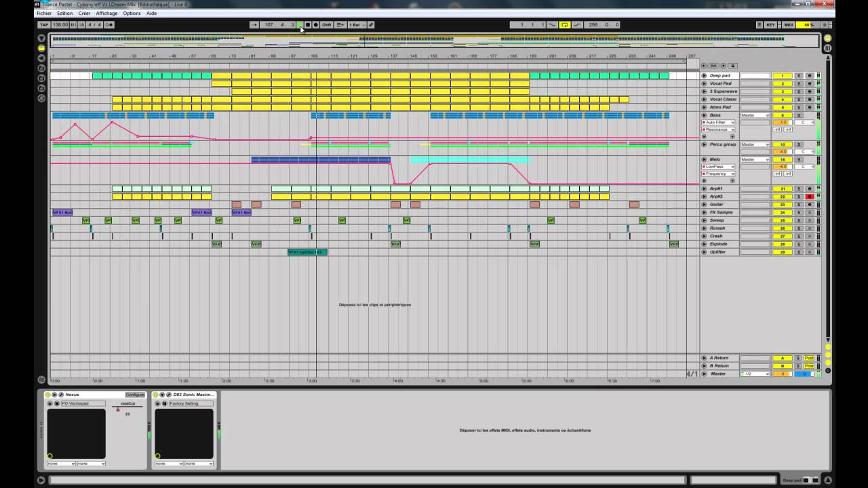Image resolution: width=868 pixels, height=488 pixels.
Task: Solo the Vocal Classi track
Action: point(799,100)
